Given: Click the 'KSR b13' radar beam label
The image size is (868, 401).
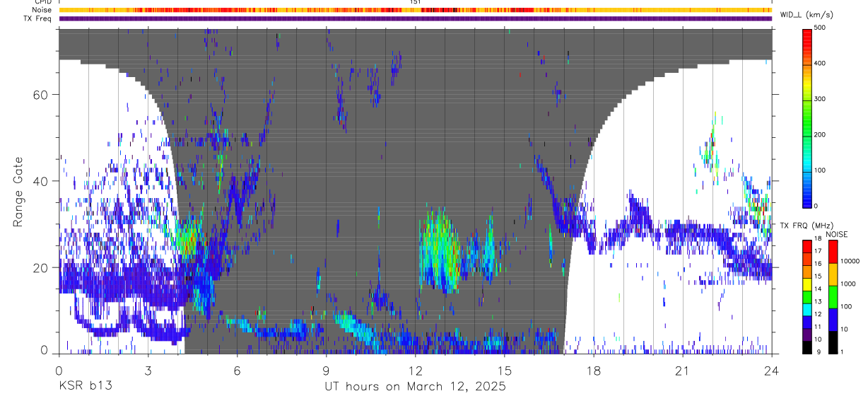Looking at the screenshot, I should coord(85,386).
